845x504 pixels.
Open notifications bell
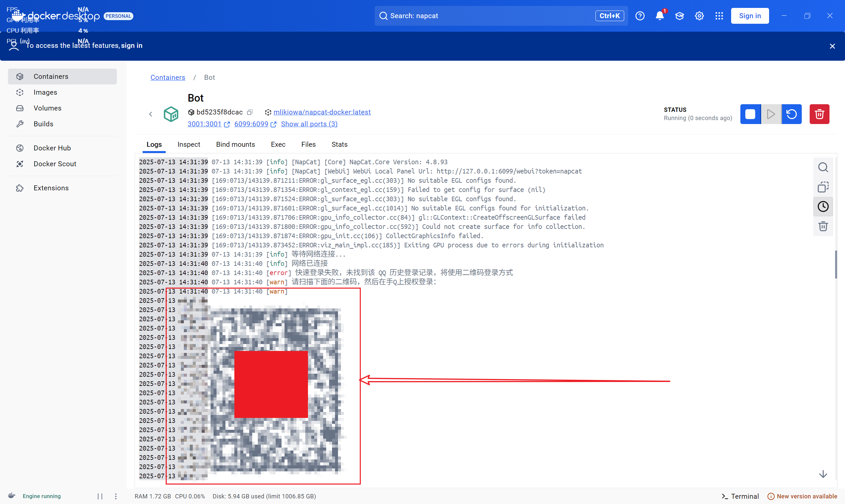tap(659, 16)
